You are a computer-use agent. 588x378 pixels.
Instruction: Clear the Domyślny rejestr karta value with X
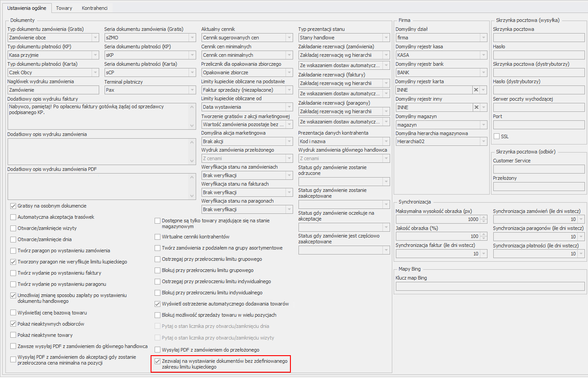click(x=476, y=90)
